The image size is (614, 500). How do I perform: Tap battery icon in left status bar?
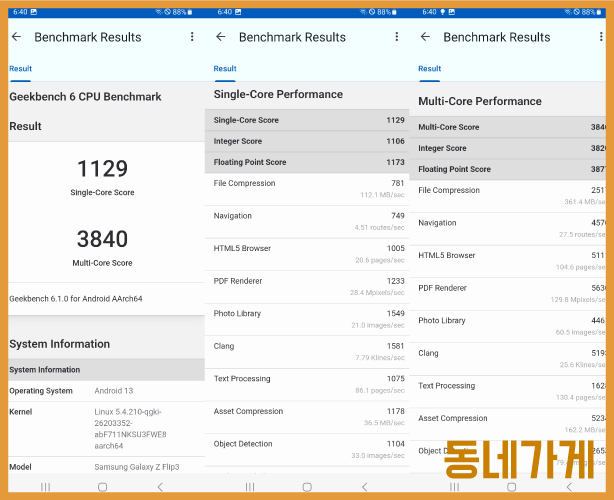190,12
